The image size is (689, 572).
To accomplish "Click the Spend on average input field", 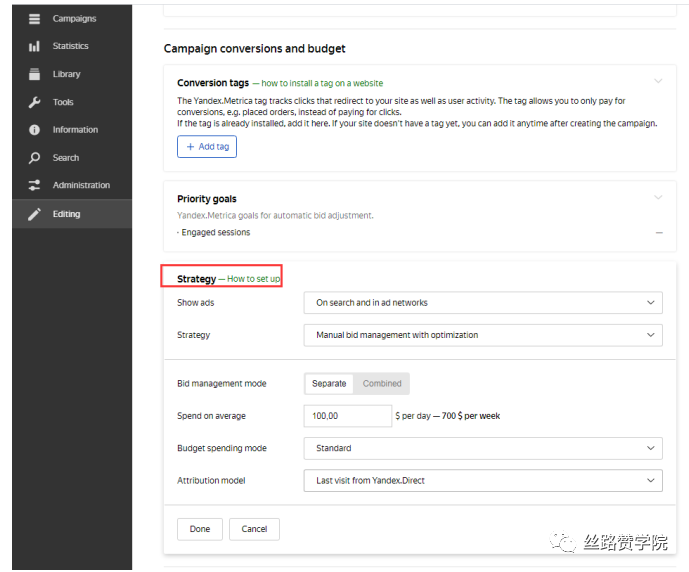I will point(347,416).
